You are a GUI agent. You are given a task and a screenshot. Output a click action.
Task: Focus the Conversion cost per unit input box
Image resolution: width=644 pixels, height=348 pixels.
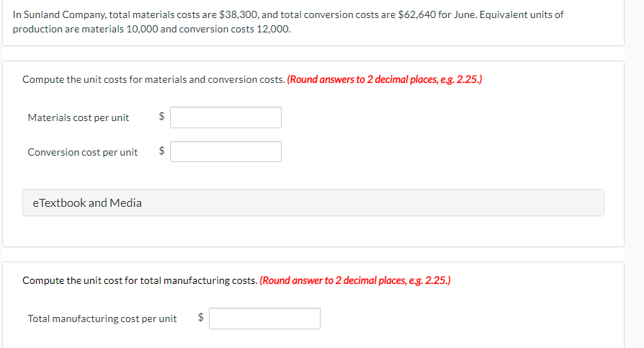click(225, 152)
